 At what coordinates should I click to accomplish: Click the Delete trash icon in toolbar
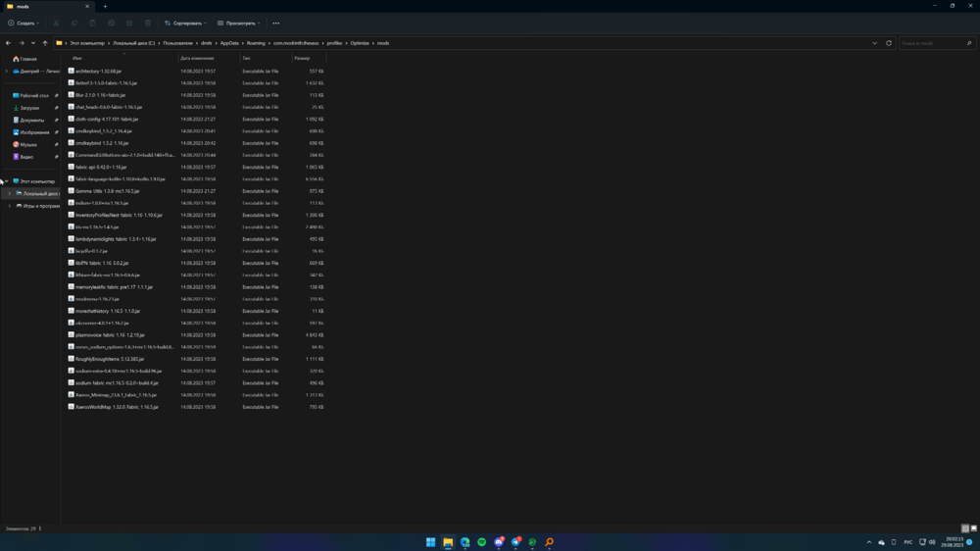pos(148,24)
